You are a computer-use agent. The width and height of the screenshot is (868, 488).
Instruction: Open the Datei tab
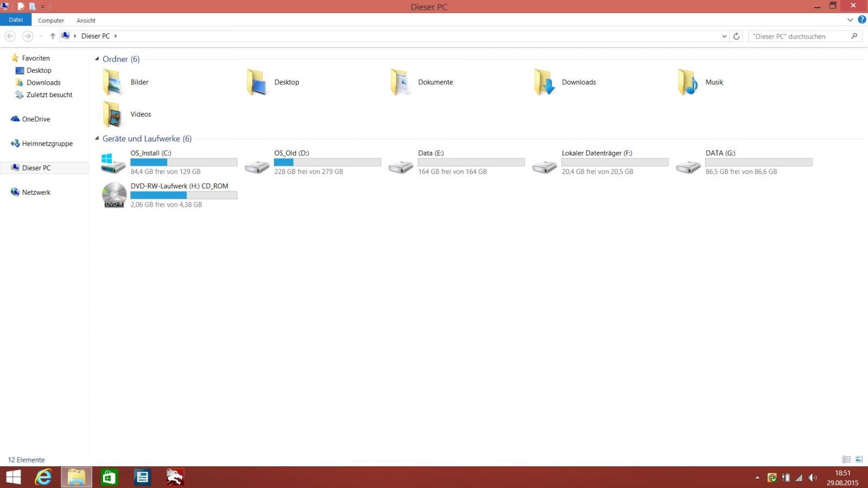(16, 20)
